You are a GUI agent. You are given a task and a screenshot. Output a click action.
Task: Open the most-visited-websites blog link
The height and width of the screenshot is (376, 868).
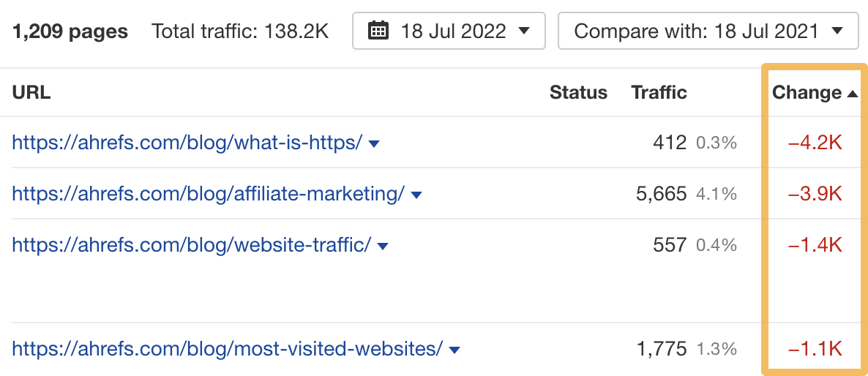tap(228, 348)
